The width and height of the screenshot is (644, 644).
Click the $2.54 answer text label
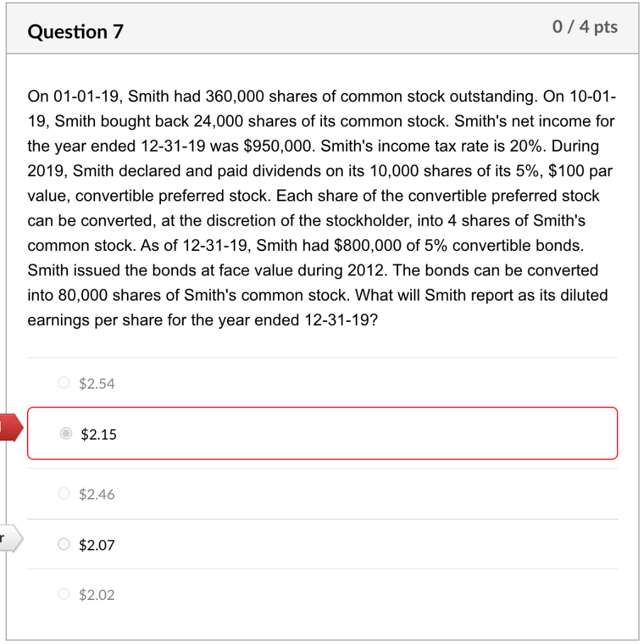coord(96,383)
